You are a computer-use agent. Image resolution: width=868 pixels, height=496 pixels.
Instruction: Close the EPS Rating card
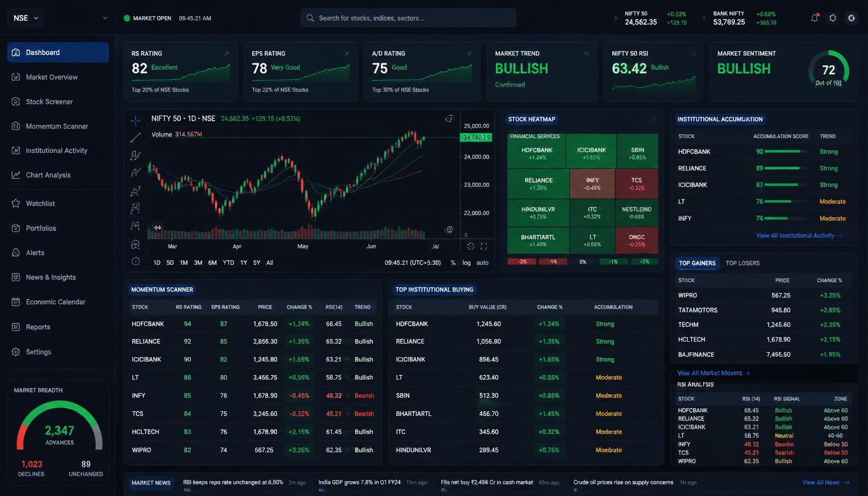click(x=347, y=54)
